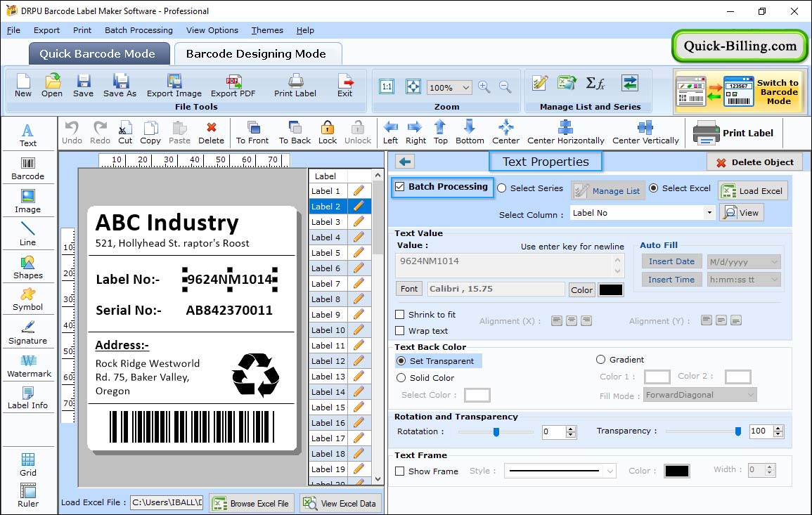Click Export Image icon
The height and width of the screenshot is (515, 812).
coord(174,86)
